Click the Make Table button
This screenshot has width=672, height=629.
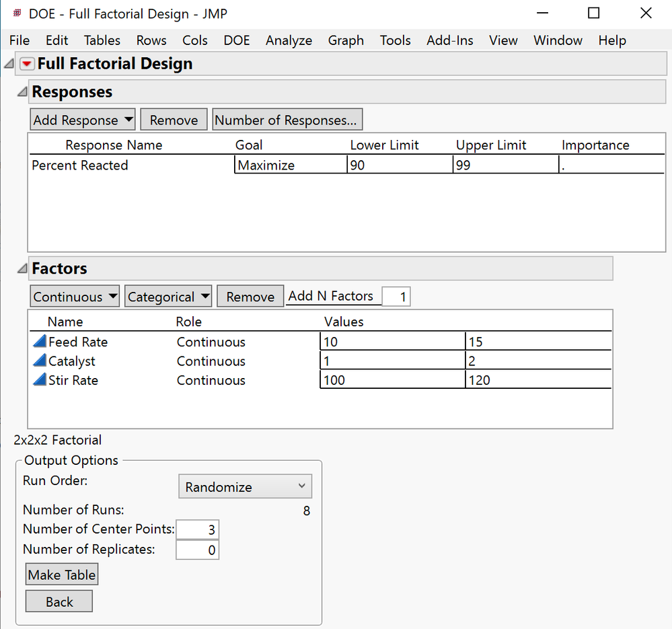61,574
